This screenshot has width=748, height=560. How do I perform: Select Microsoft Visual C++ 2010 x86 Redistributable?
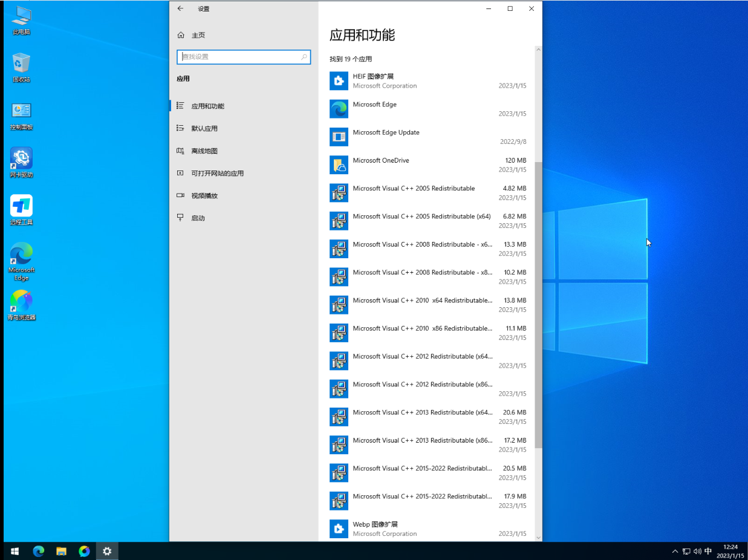(428, 333)
